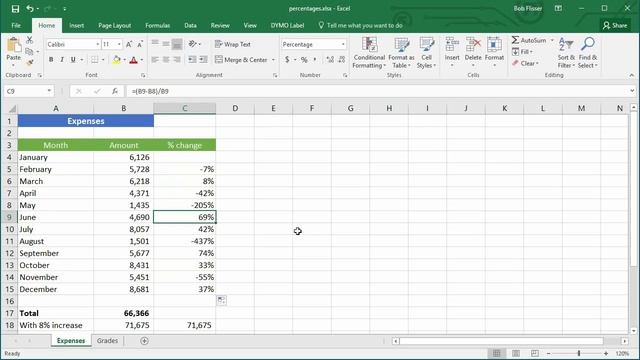Apply yellow fill color
The width and height of the screenshot is (640, 360).
pyautogui.click(x=117, y=60)
